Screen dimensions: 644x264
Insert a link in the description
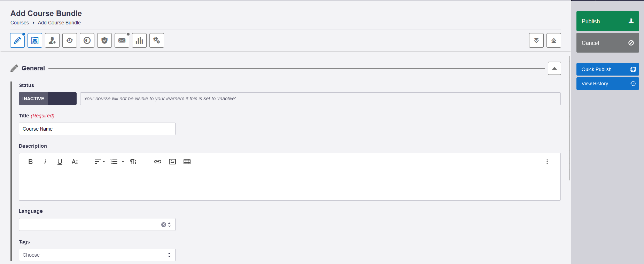158,162
